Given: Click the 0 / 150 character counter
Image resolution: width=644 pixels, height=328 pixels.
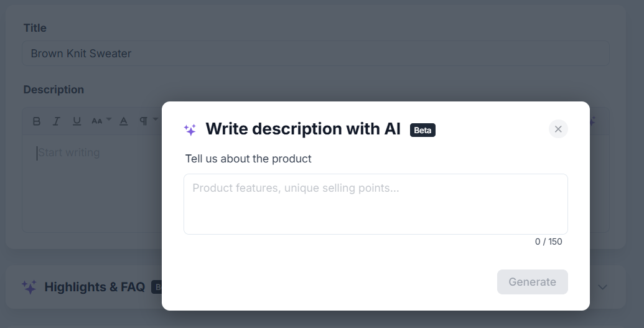Looking at the screenshot, I should point(548,241).
